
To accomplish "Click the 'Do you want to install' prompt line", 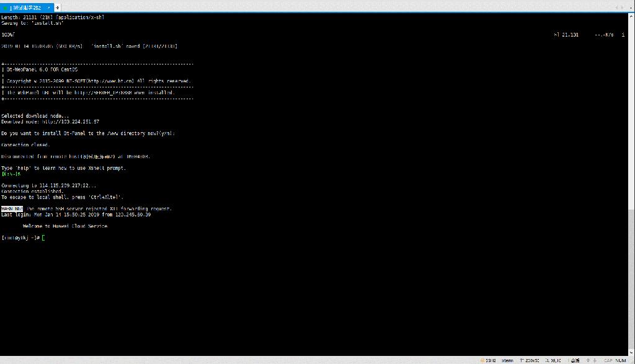I will click(x=88, y=133).
